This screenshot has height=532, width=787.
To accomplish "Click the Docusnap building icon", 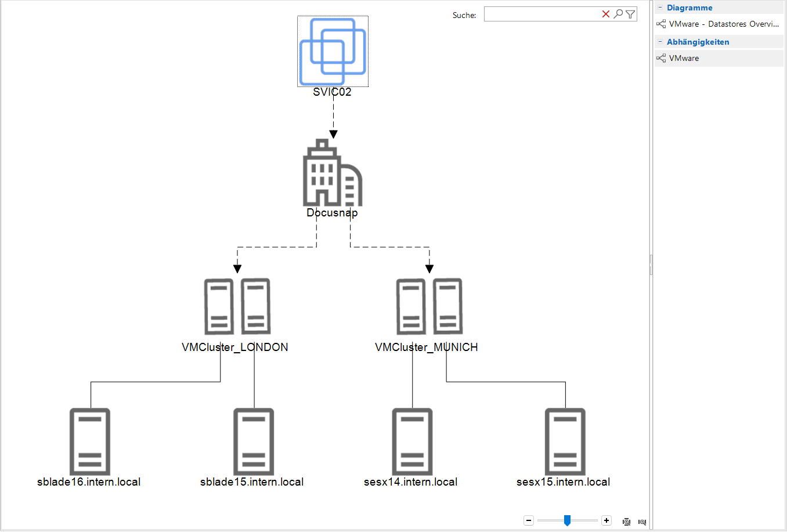I will [333, 172].
